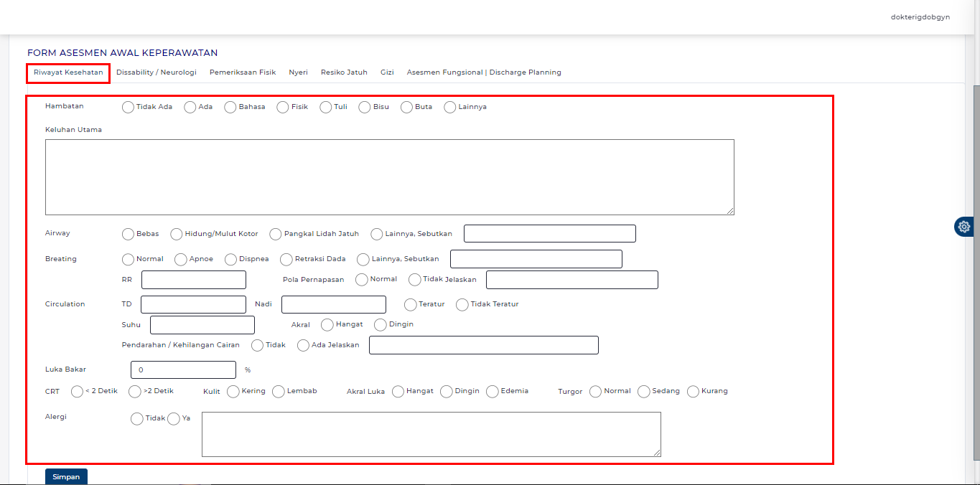Image resolution: width=980 pixels, height=485 pixels.
Task: Click the dokterigdobgyn user name
Action: tap(920, 17)
